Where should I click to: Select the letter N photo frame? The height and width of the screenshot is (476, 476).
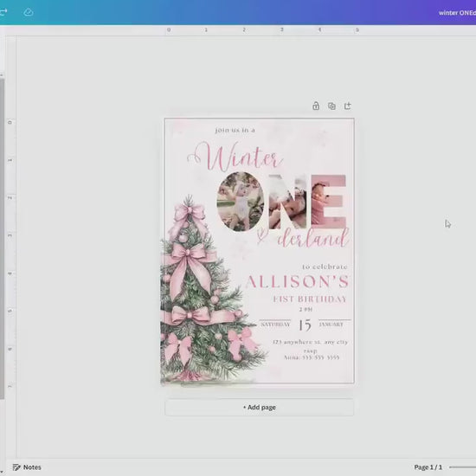[x=288, y=202]
